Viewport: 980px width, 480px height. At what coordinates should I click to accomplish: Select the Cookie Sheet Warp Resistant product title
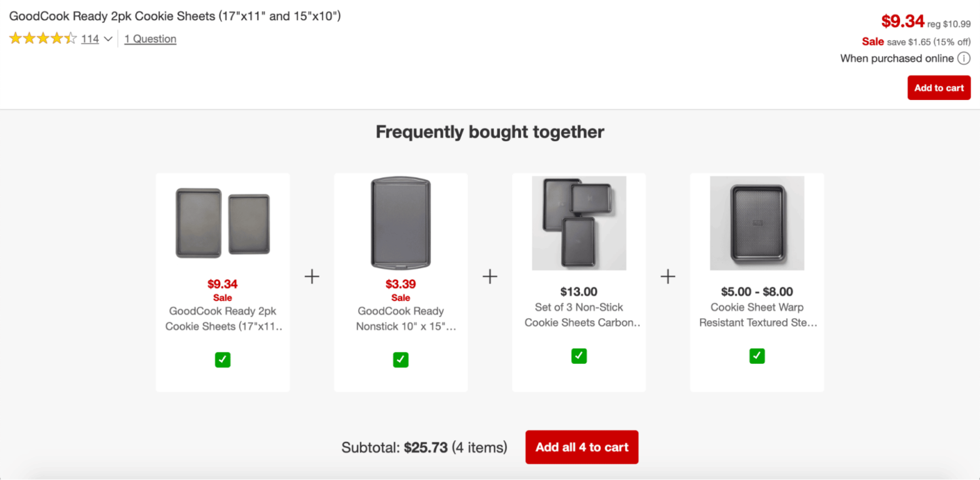click(x=756, y=314)
